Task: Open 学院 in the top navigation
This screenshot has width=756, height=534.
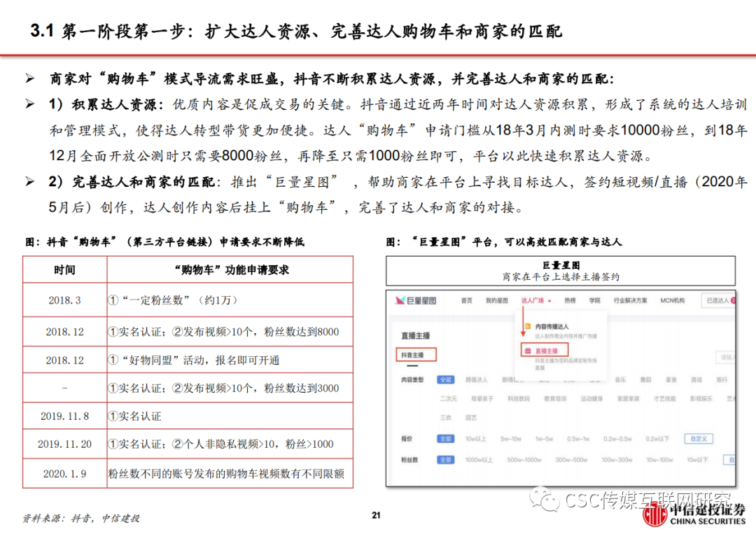Action: (x=595, y=301)
